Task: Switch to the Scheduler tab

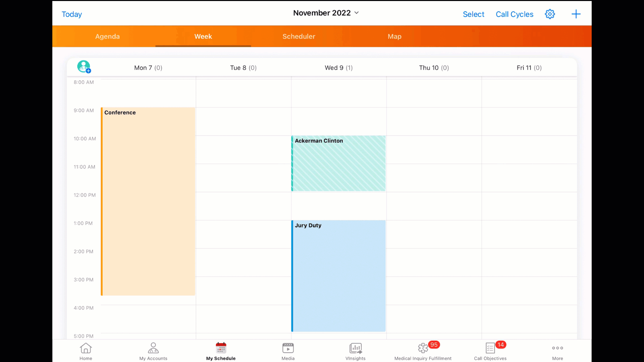Action: 299,36
